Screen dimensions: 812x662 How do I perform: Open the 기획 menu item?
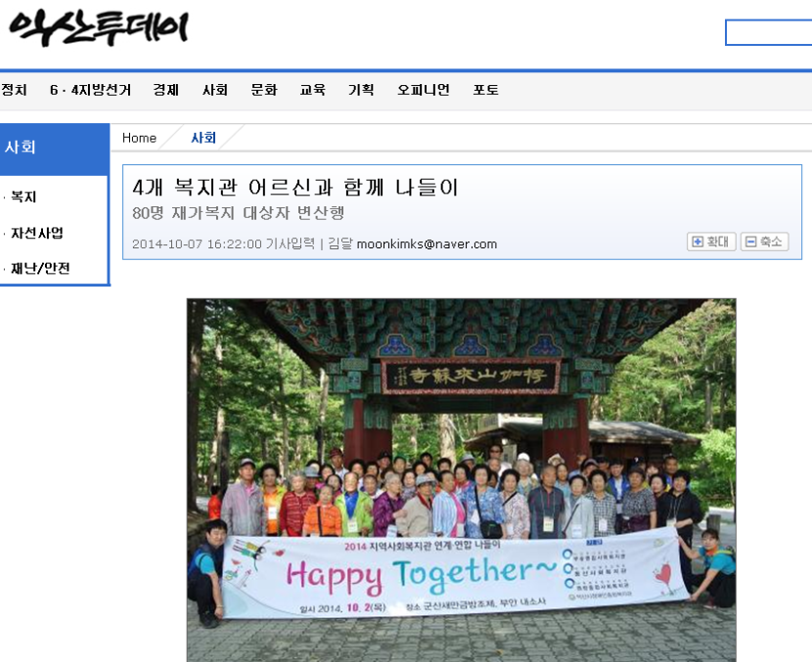click(361, 90)
